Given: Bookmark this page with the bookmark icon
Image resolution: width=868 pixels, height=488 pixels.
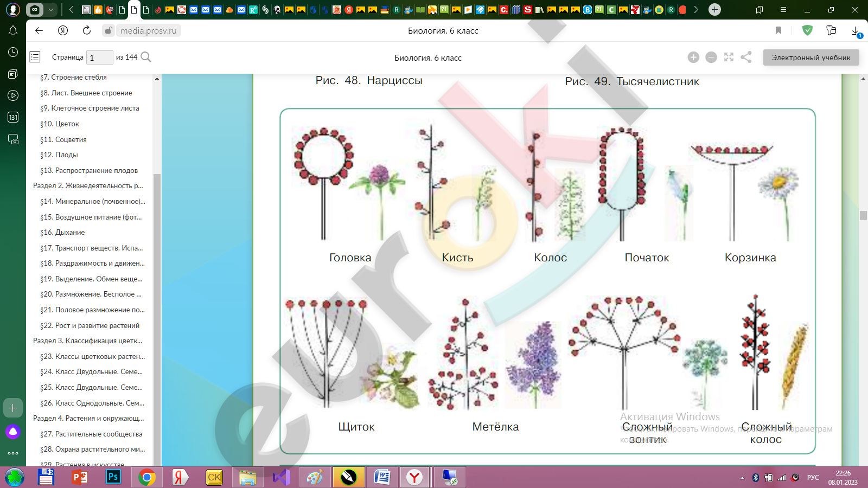Looking at the screenshot, I should [778, 30].
